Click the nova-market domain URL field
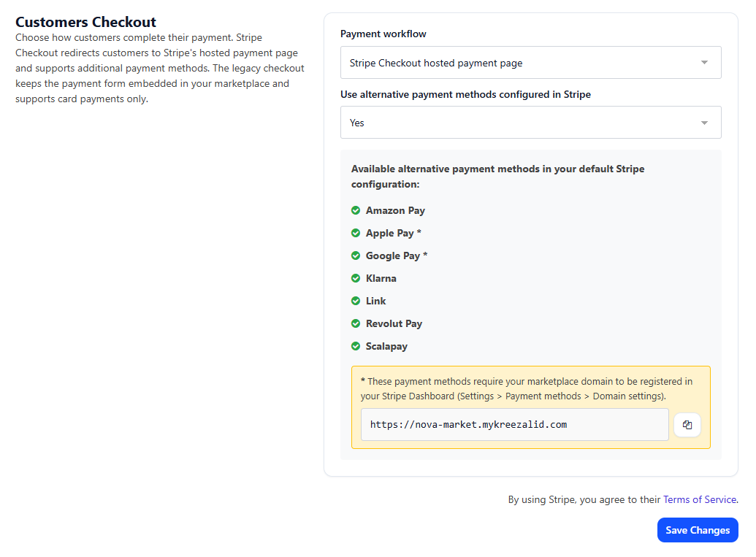This screenshot has height=557, width=756. [514, 424]
